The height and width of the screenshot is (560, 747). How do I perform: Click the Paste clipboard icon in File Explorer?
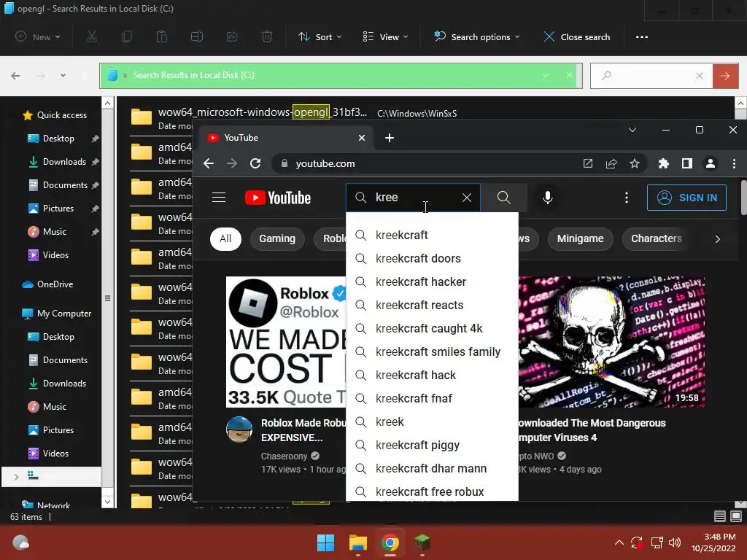(x=162, y=36)
